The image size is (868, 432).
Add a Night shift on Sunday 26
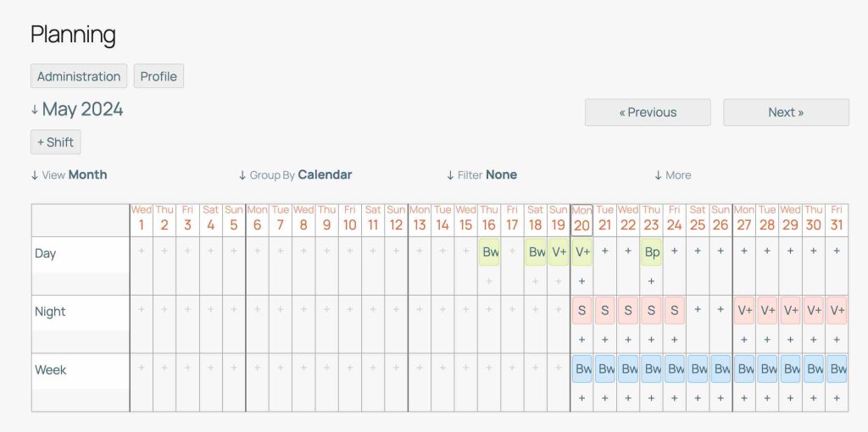[721, 309]
